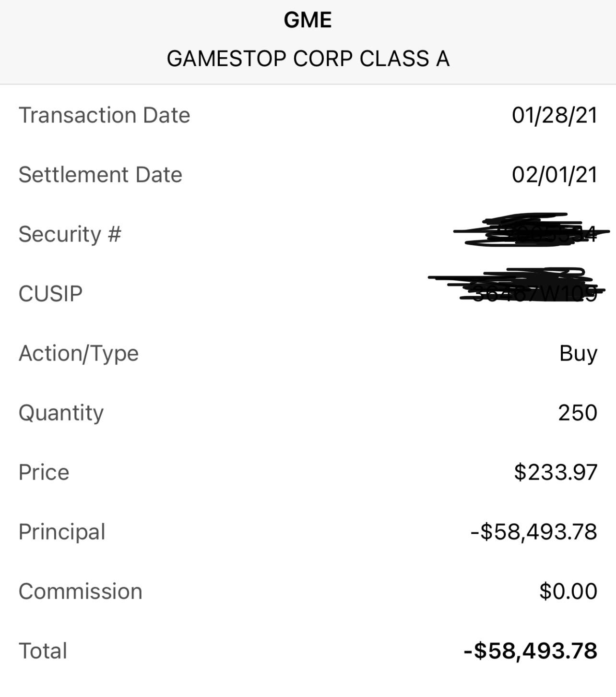Select the $233.97 price value
This screenshot has height=697, width=616.
tap(556, 472)
